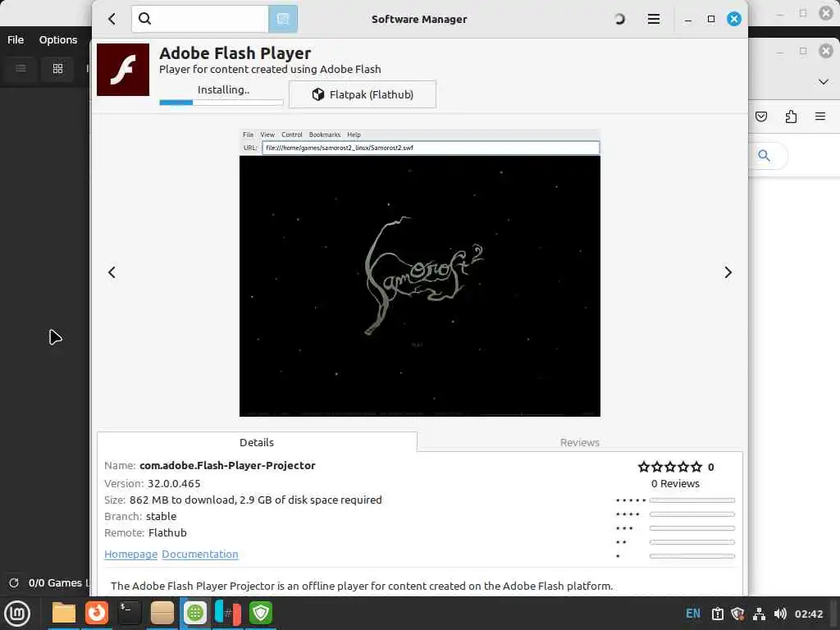Image resolution: width=840 pixels, height=630 pixels.
Task: Click the 0 Reviews label
Action: coord(675,483)
